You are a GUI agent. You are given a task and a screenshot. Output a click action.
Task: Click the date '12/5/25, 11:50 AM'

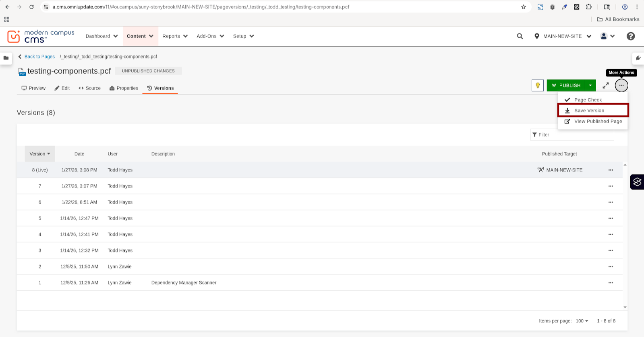79,267
